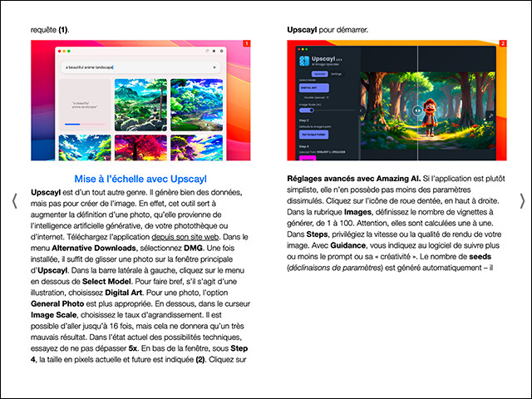Click the Set Output Folder button
The width and height of the screenshot is (532, 399).
pos(314,135)
